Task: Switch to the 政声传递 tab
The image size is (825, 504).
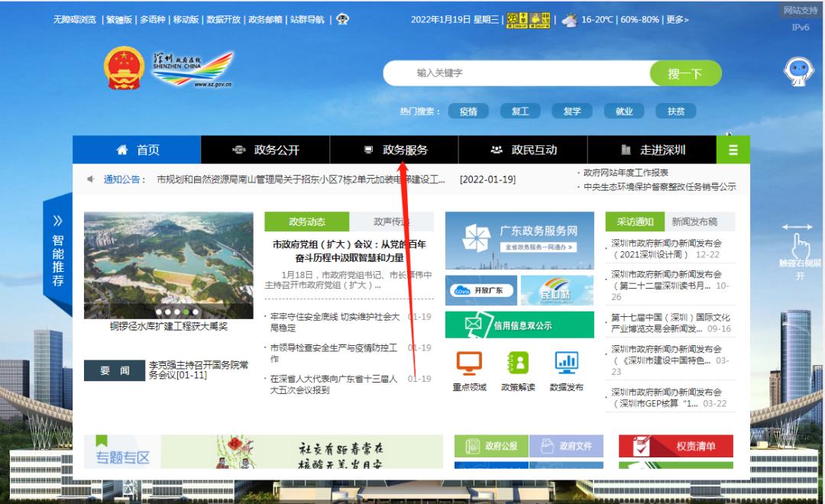Action: 391,222
